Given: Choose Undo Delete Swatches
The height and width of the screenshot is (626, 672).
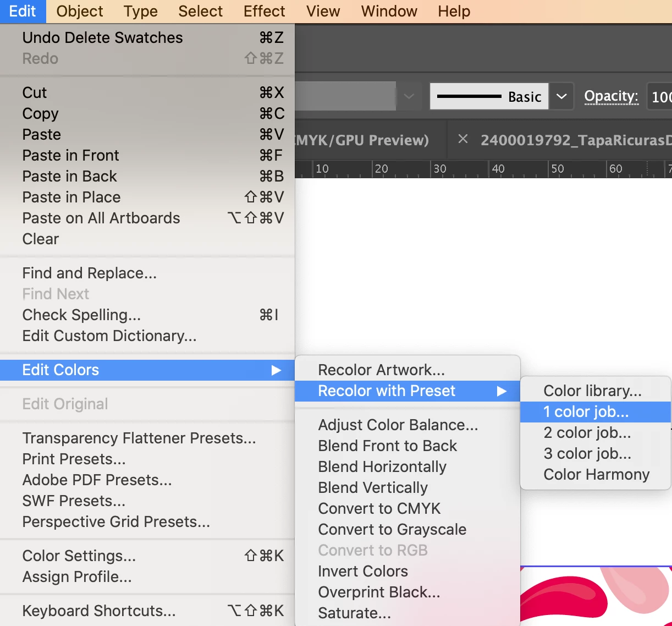Looking at the screenshot, I should [147, 37].
